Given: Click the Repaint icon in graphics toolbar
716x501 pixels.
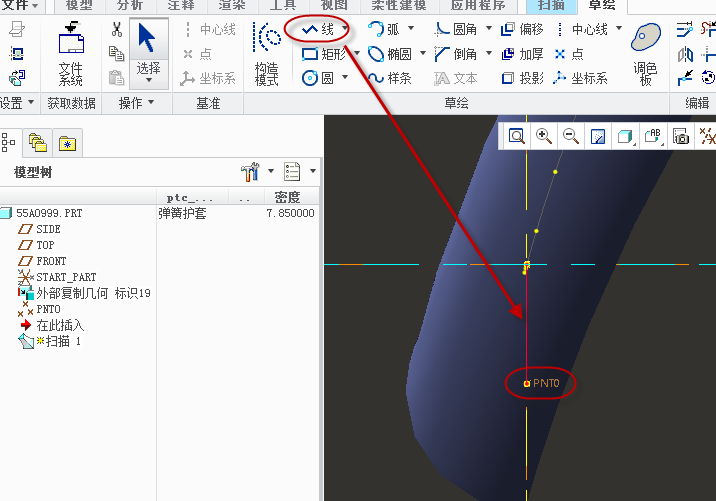Looking at the screenshot, I should (598, 136).
